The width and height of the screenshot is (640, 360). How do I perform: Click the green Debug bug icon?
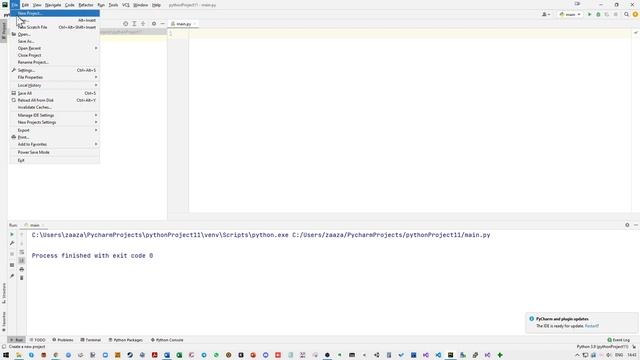598,14
